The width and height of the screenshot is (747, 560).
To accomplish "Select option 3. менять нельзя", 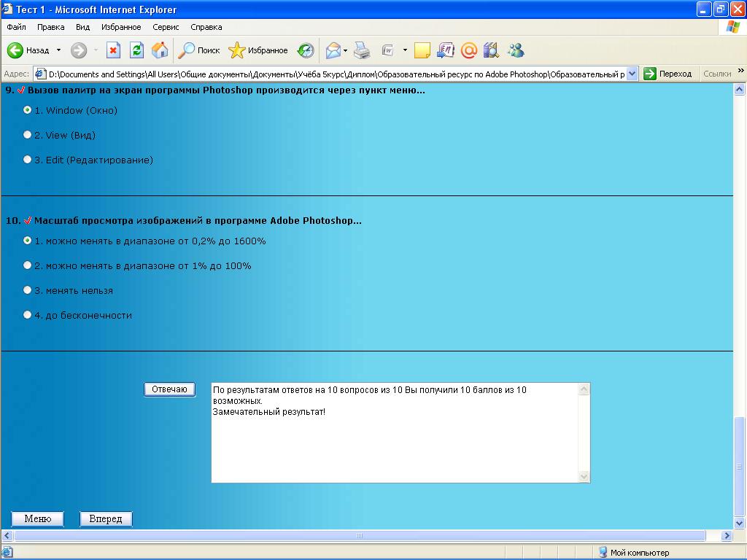I will (x=27, y=290).
